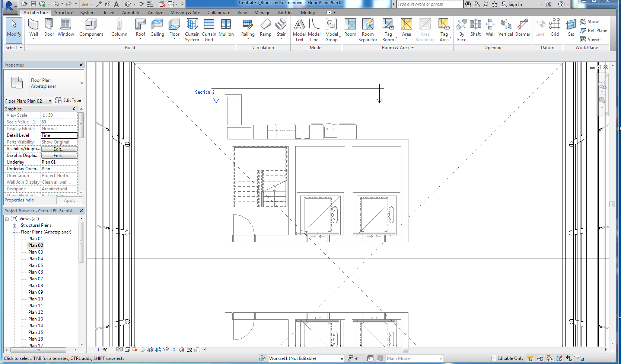The image size is (621, 364).
Task: Select the Floor tool
Action: [x=174, y=29]
